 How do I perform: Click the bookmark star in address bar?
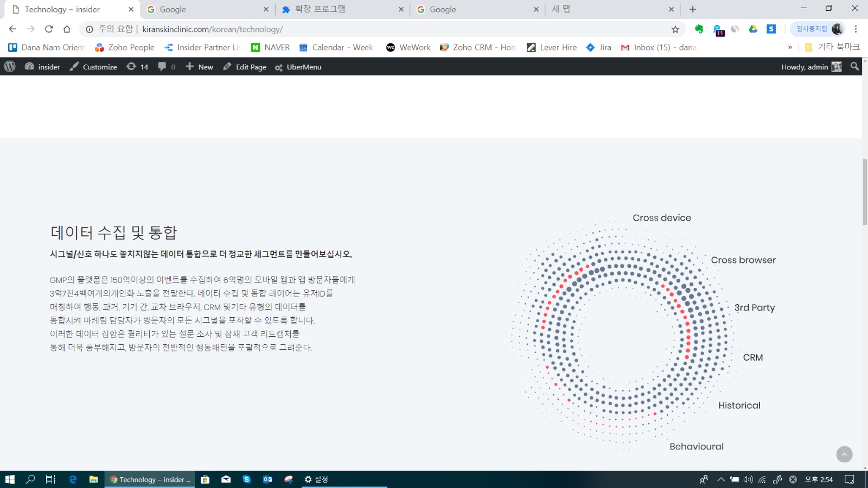(675, 29)
